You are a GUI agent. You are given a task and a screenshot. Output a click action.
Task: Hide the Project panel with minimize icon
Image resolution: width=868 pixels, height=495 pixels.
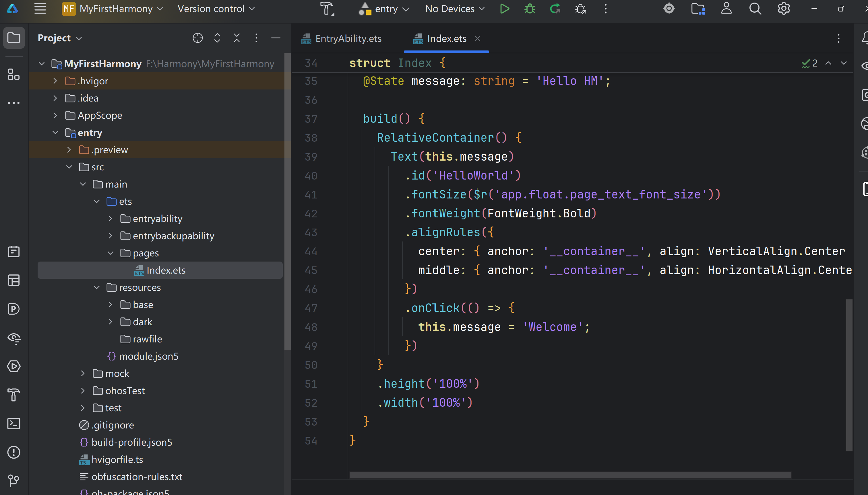coord(276,38)
